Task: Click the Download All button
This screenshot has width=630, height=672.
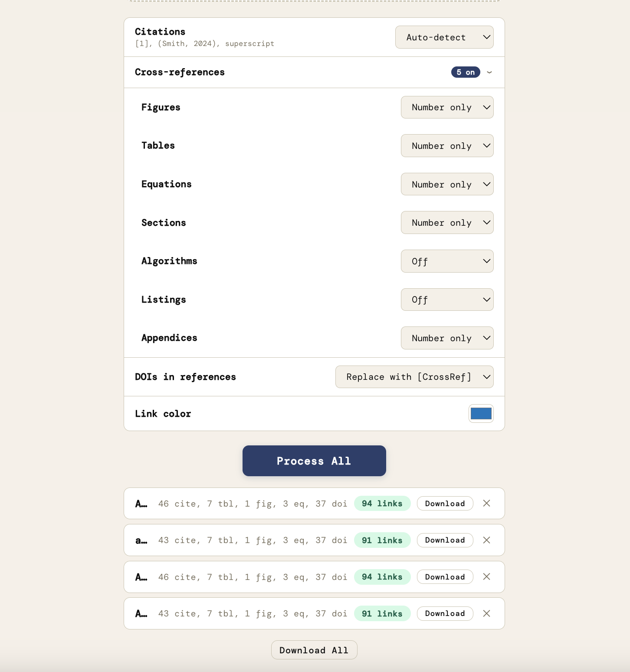Action: pyautogui.click(x=314, y=650)
